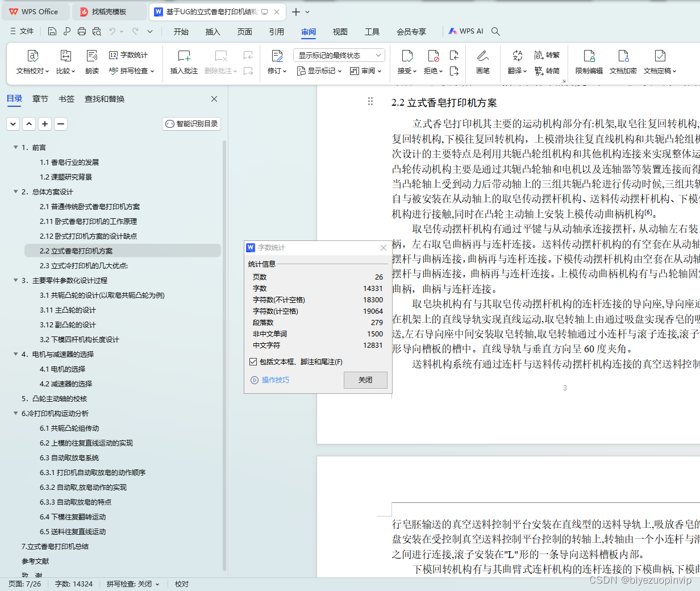Click the Undo arrow icon
This screenshot has height=591, width=700.
pos(112,31)
